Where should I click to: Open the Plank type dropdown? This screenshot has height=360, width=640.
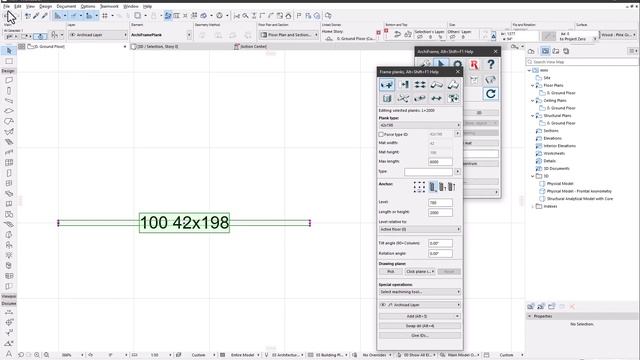coord(420,125)
